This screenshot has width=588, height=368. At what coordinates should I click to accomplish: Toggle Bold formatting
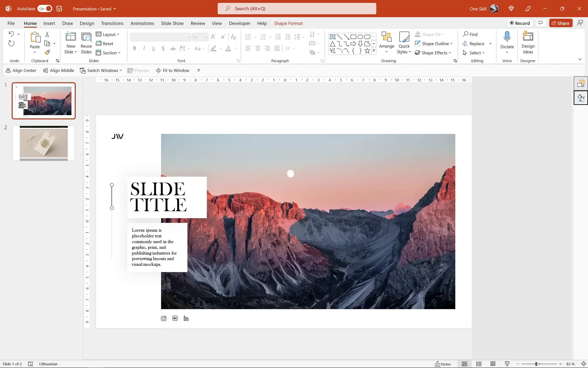135,48
